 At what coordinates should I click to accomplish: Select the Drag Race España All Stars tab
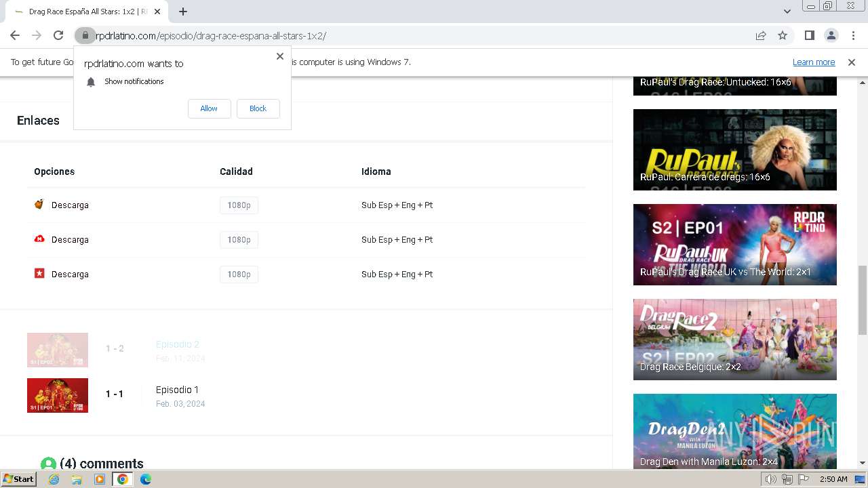click(x=88, y=12)
